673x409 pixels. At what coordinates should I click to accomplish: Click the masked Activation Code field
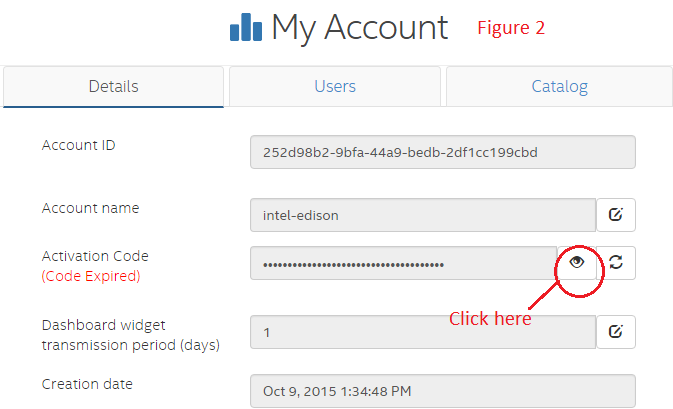click(403, 263)
